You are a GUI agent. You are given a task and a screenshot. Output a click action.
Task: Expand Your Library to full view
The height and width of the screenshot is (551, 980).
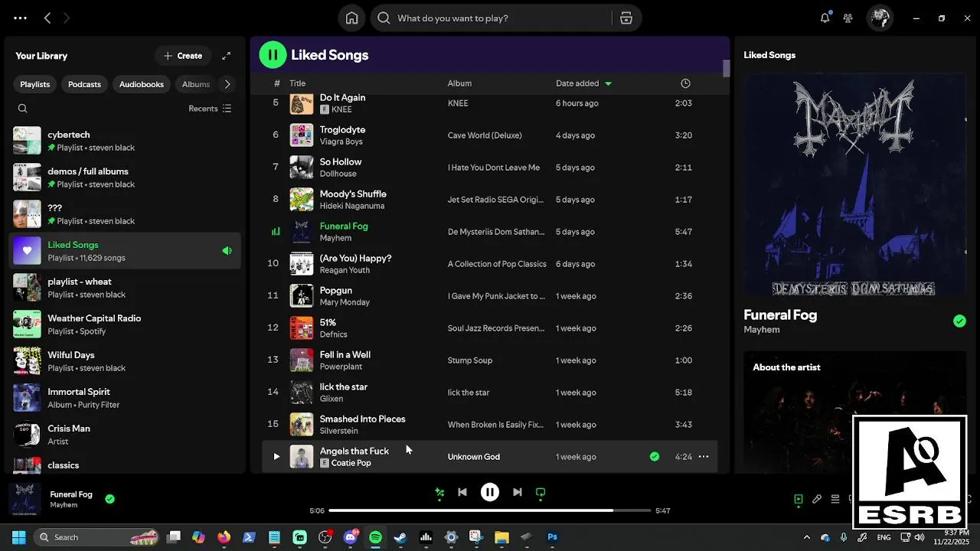(226, 56)
